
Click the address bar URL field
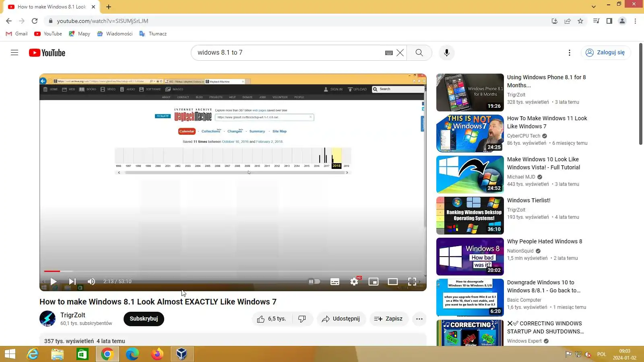[298, 21]
